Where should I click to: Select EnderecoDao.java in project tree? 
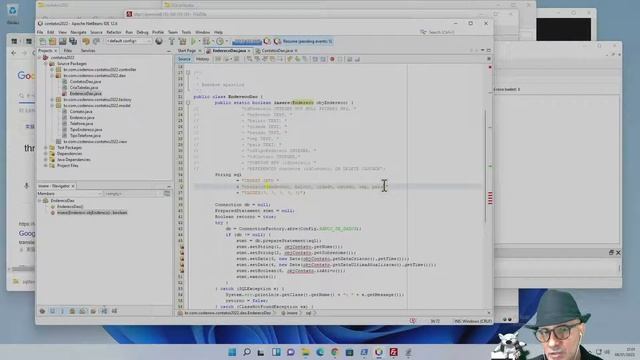click(85, 93)
